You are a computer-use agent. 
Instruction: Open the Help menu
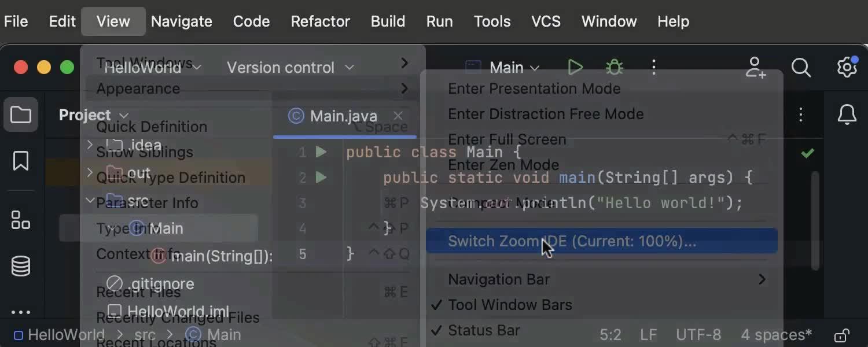click(x=673, y=21)
